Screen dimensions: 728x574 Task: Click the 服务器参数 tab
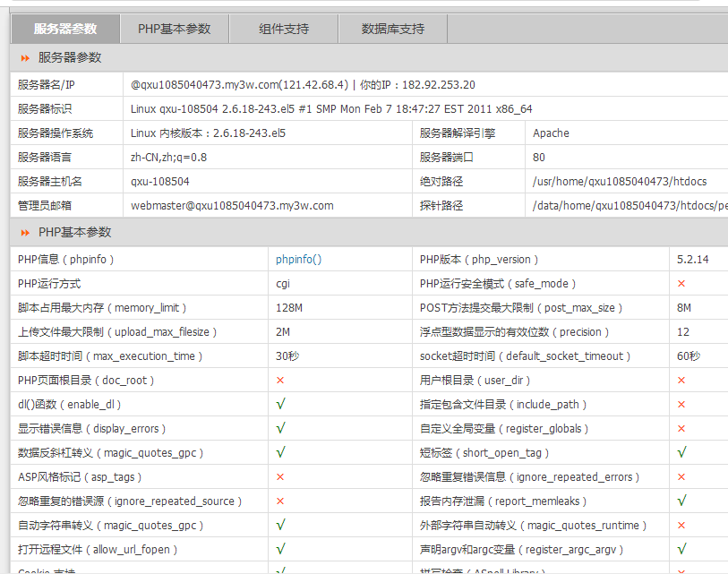[64, 29]
